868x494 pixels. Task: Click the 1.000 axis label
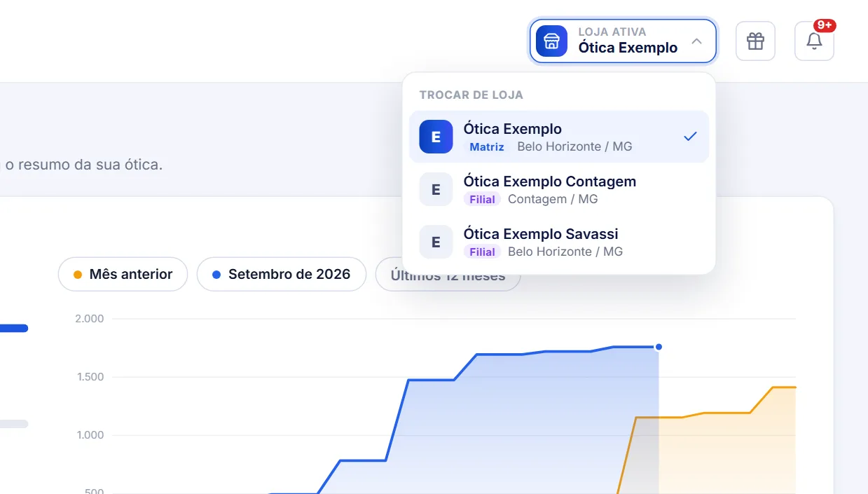pos(89,435)
